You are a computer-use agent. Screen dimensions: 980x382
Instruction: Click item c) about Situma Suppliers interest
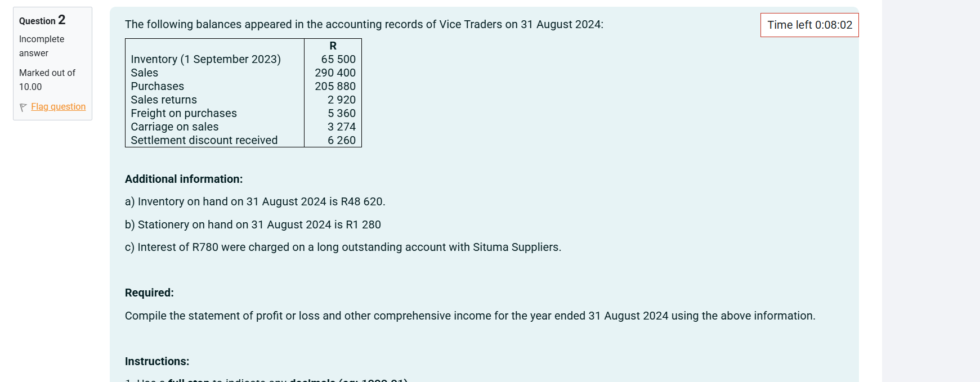(342, 247)
